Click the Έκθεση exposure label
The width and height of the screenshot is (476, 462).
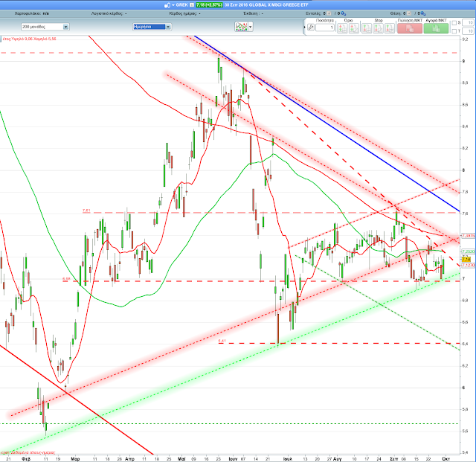pyautogui.click(x=251, y=13)
